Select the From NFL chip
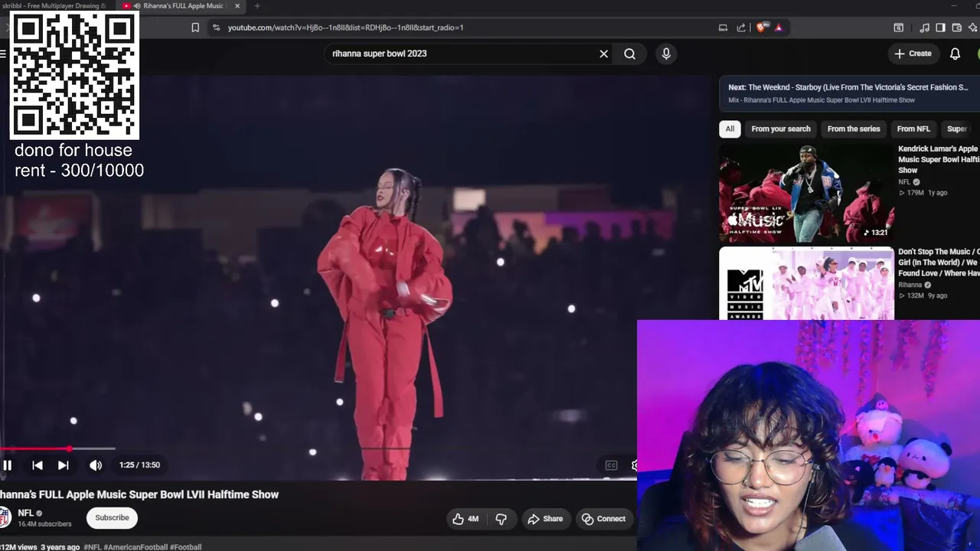 pos(913,129)
